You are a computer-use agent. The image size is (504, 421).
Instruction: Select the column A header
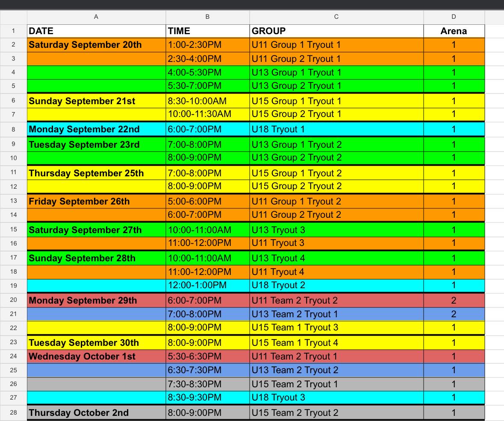pos(96,17)
